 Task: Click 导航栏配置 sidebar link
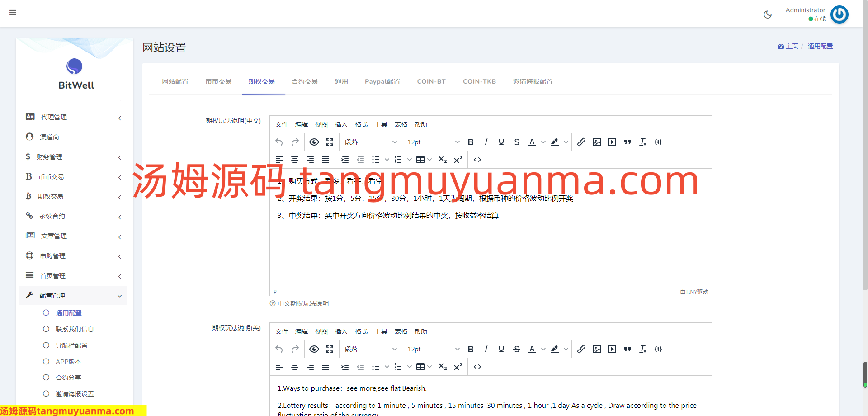point(71,345)
